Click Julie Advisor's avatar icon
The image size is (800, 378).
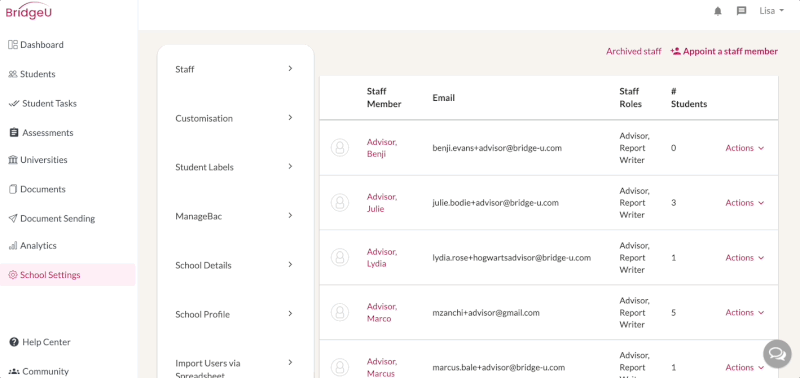click(340, 203)
